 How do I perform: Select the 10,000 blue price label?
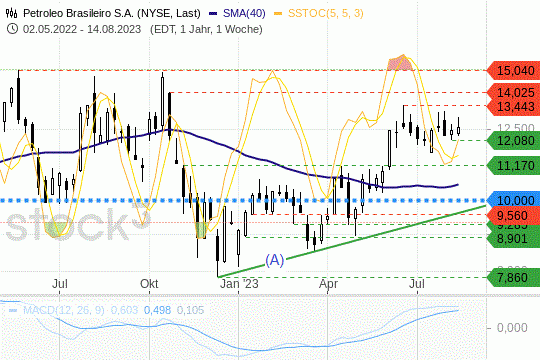514,200
